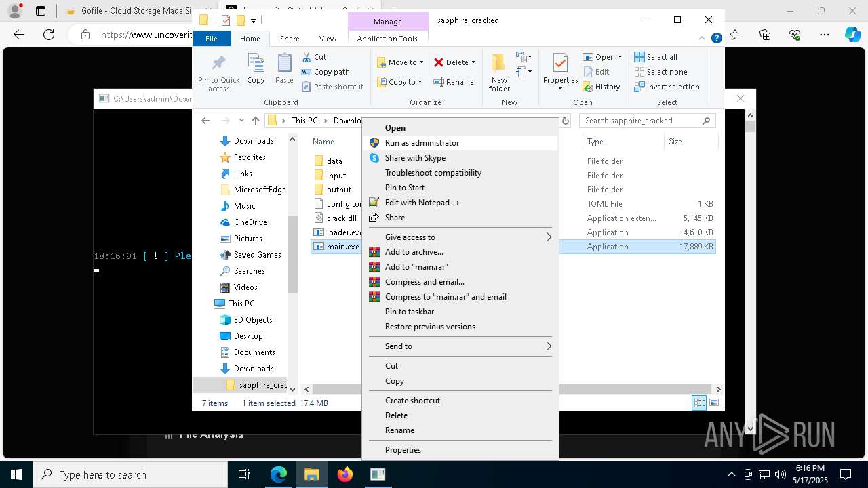Click the Paste ribbon icon
This screenshot has width=868, height=488.
point(284,69)
